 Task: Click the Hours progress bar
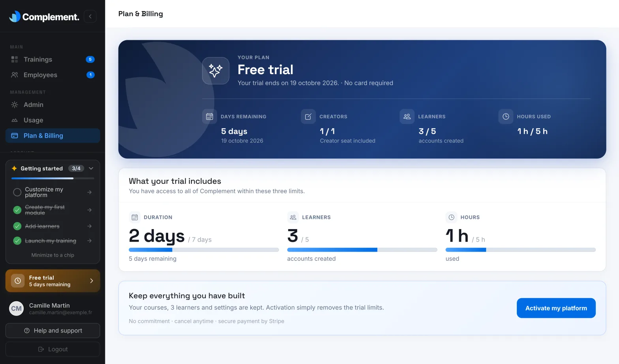(x=520, y=250)
